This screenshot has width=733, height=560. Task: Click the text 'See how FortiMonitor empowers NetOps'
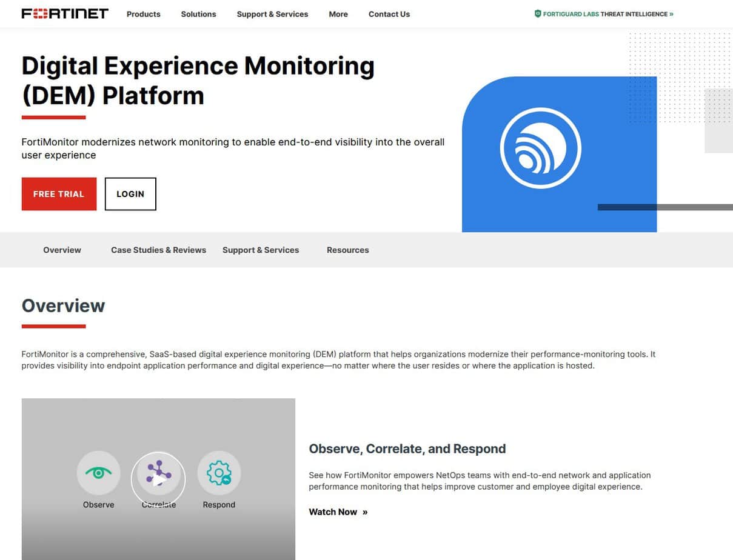480,481
